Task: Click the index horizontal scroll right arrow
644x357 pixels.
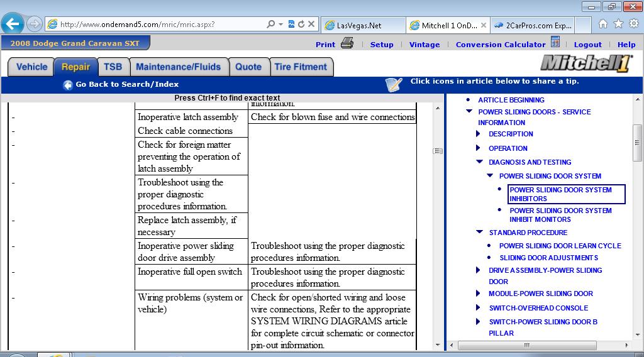Action: pyautogui.click(x=627, y=346)
